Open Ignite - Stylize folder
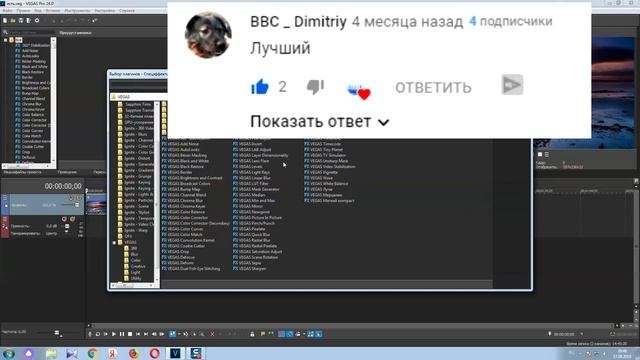 [133, 212]
